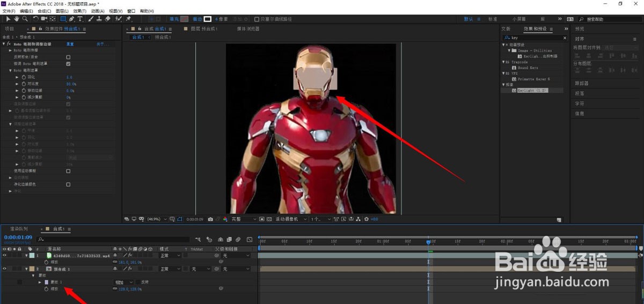
Task: Click the current time 0:00:01:09 display
Action: [18, 237]
